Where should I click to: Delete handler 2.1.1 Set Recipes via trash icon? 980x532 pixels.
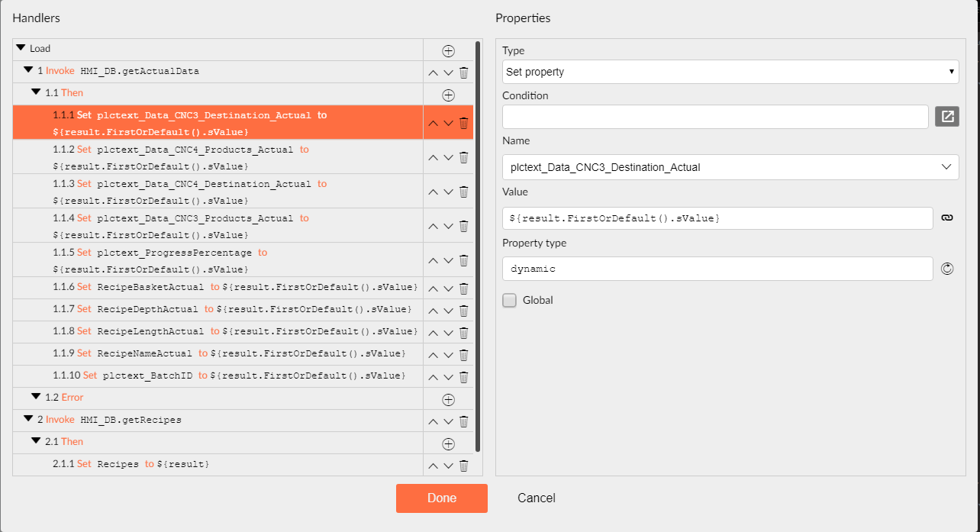pos(463,465)
